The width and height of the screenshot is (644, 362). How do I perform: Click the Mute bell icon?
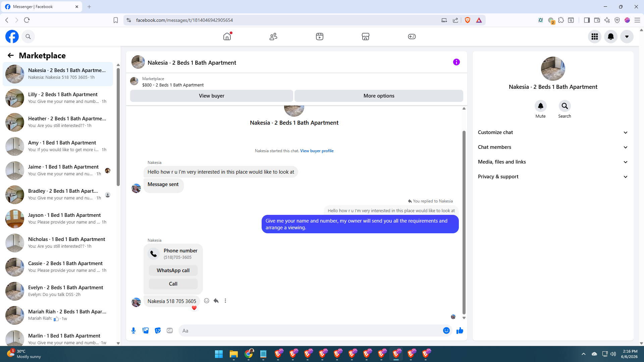coord(541,106)
